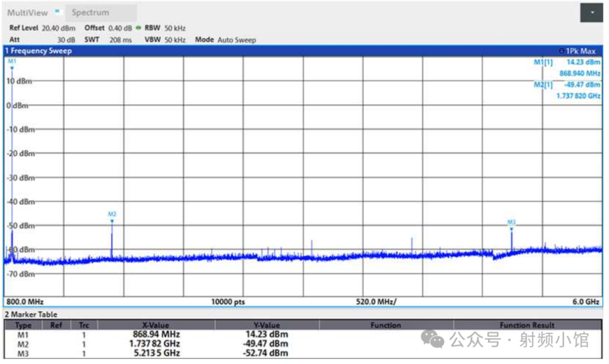
Task: Open the Spectrum tab
Action: click(91, 12)
